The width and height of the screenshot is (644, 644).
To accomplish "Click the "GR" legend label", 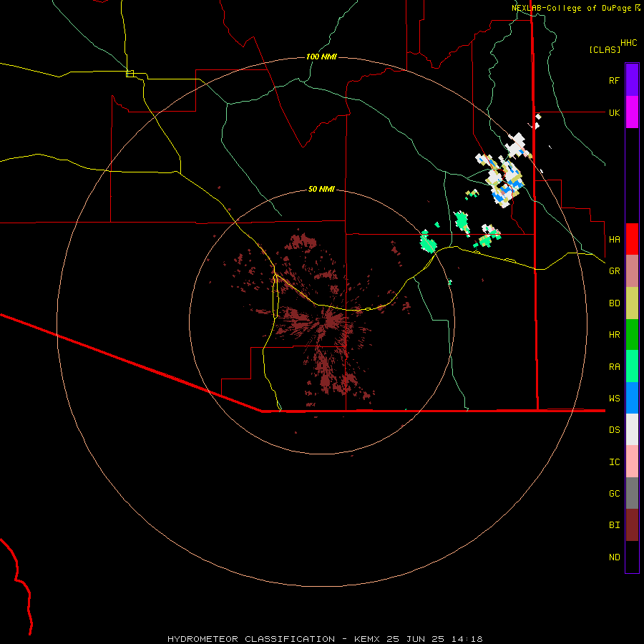I will 614,270.
